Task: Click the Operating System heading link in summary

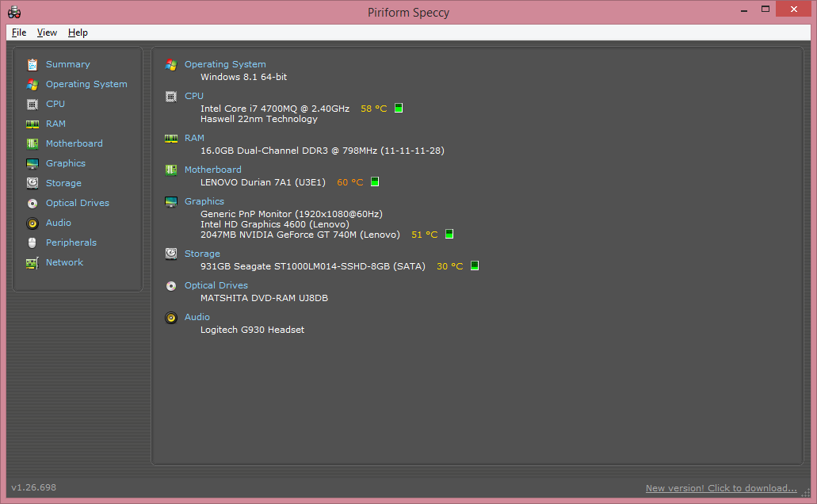Action: click(x=225, y=64)
